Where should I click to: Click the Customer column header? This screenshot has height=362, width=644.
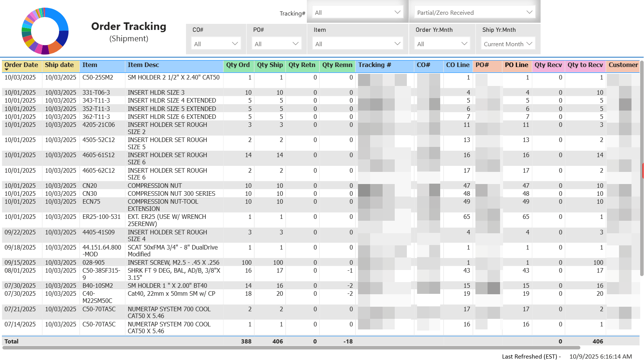[623, 65]
